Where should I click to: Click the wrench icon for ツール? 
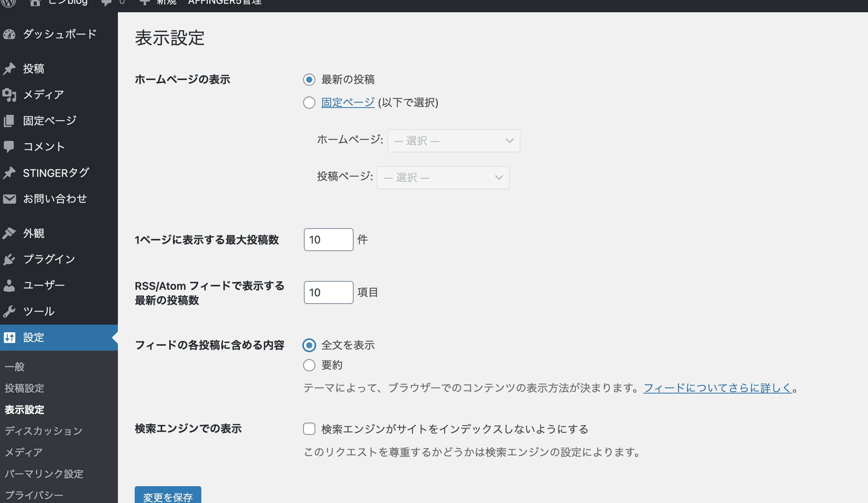click(x=9, y=311)
